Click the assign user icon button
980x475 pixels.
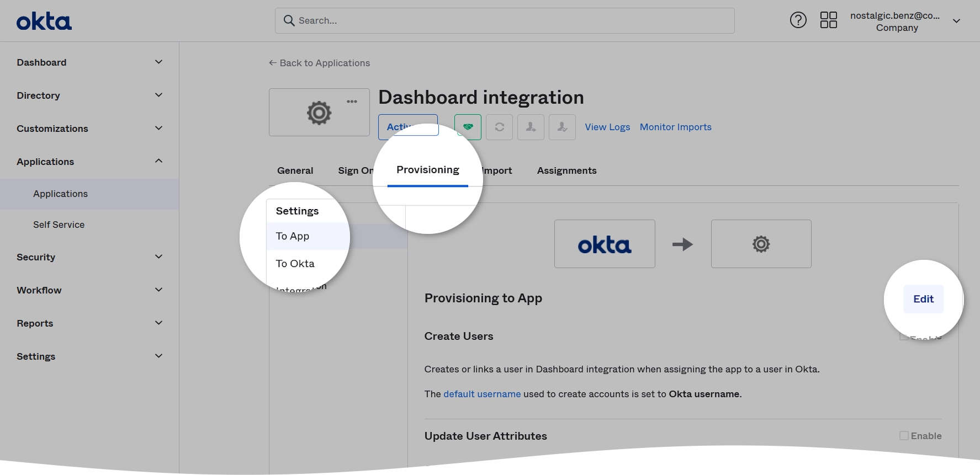point(531,127)
